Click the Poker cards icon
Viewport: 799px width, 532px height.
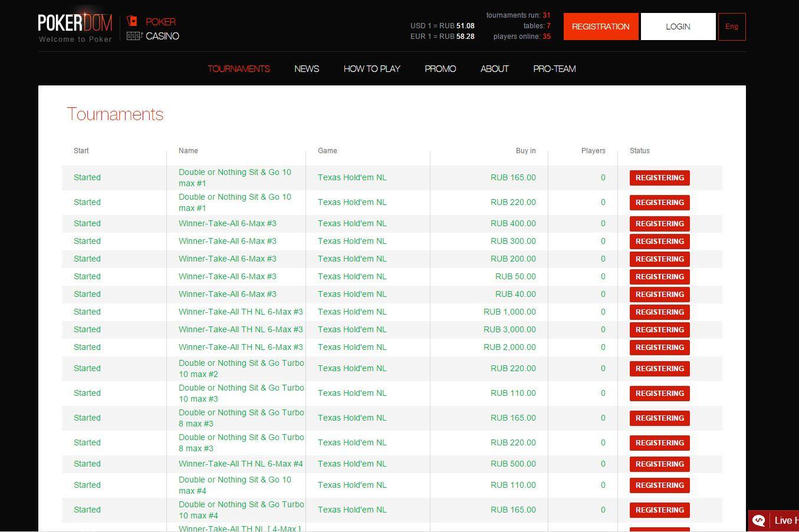tap(133, 21)
